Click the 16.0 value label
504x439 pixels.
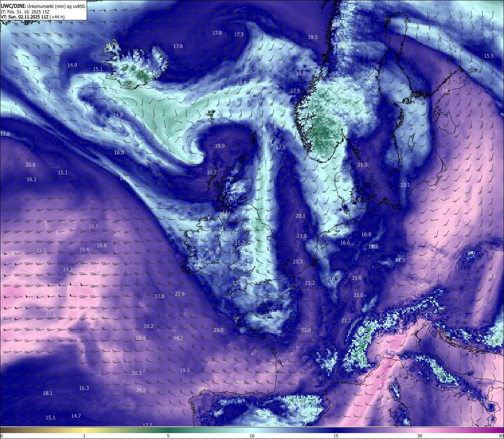(119, 153)
